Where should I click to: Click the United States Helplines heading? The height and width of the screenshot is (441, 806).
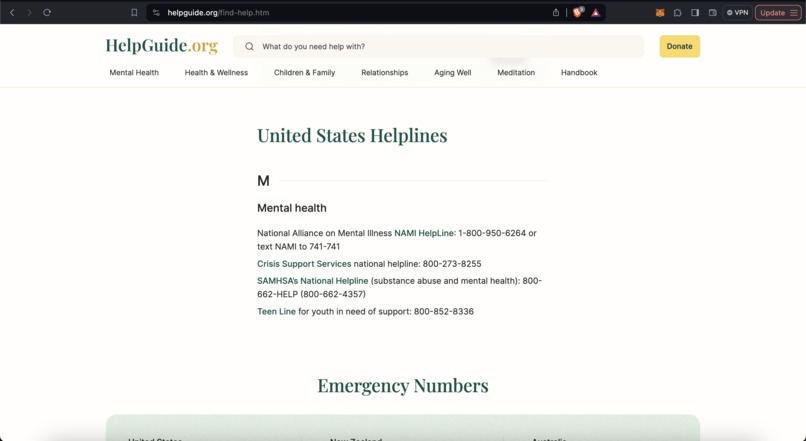[x=352, y=136]
